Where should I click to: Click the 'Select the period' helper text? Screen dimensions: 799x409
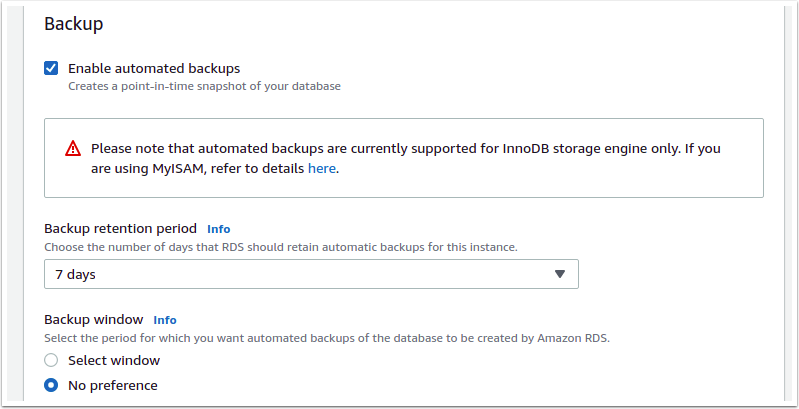(x=326, y=338)
